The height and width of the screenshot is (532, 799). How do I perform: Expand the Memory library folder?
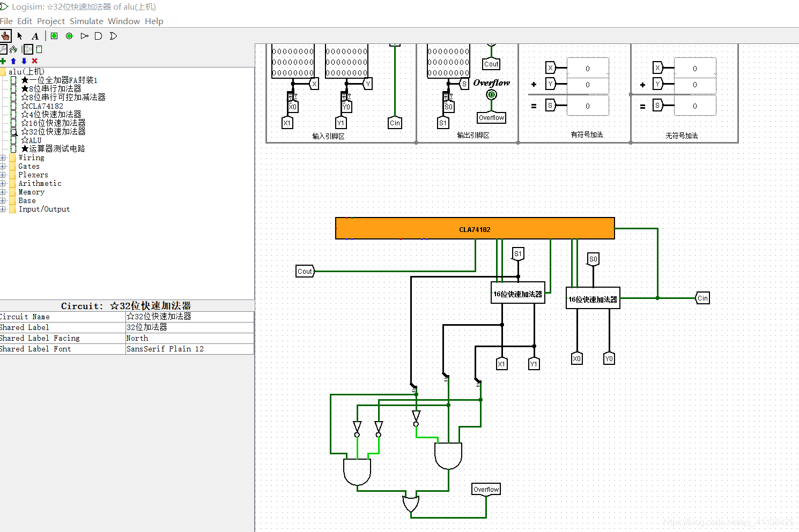pos(3,192)
